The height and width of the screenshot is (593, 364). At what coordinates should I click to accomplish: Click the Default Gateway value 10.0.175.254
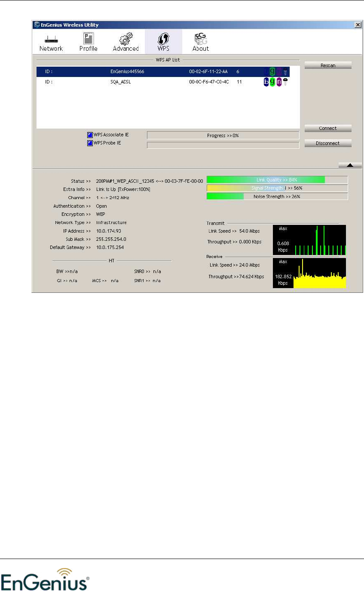pos(111,248)
